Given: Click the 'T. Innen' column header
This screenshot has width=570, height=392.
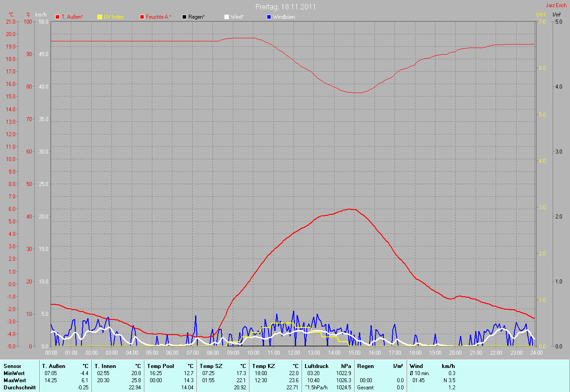Looking at the screenshot, I should click(105, 366).
